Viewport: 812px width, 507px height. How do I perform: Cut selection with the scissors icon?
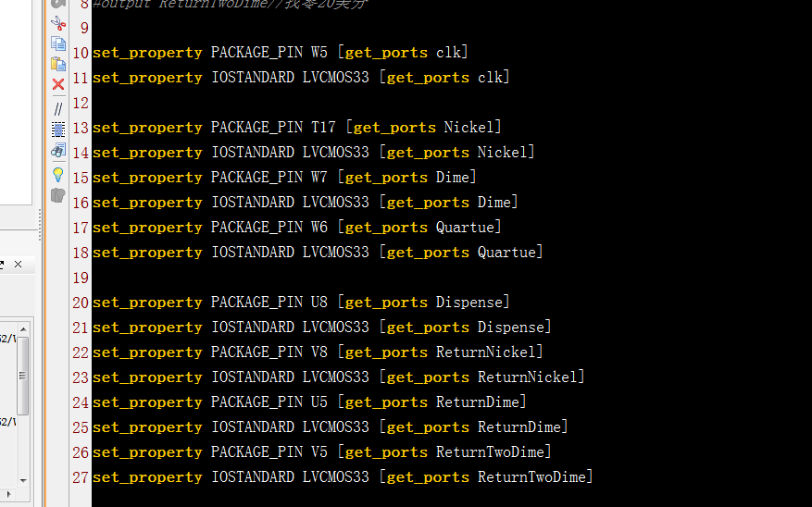click(x=57, y=23)
